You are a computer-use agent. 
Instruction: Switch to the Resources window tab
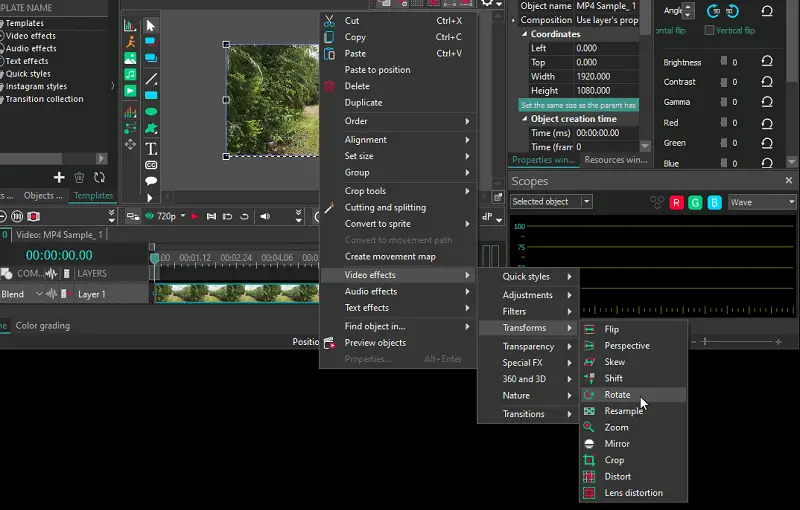[x=616, y=160]
